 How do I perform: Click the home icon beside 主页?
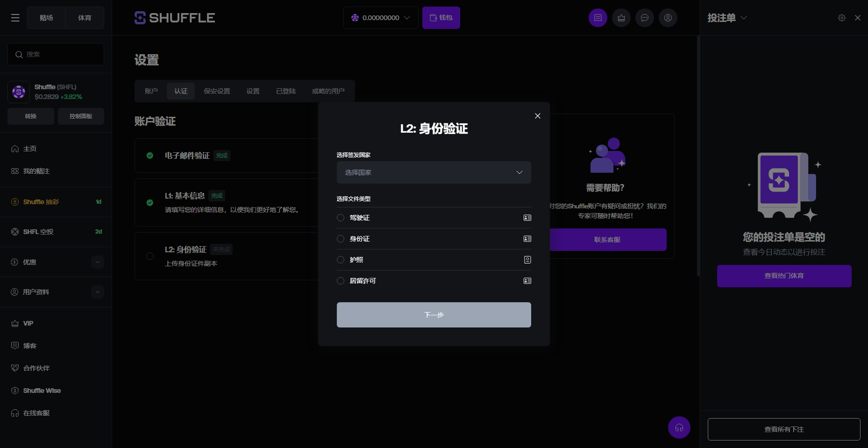15,149
